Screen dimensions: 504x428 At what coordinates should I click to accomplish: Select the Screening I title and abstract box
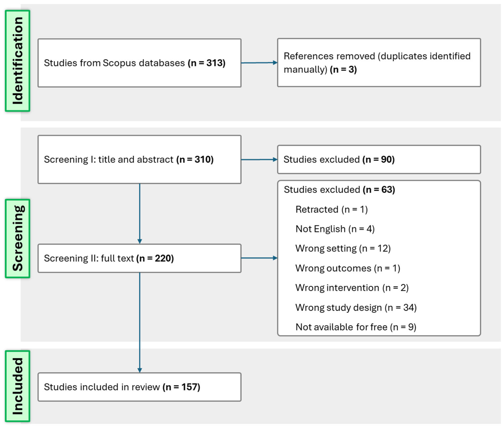pos(139,159)
